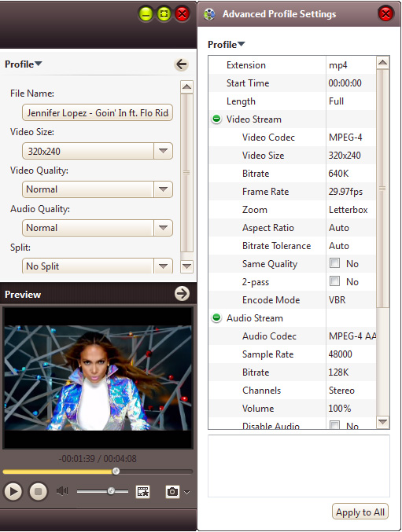Viewport: 402px width, 532px height.
Task: Click Bitrate Tolerance value Auto
Action: pyautogui.click(x=339, y=246)
